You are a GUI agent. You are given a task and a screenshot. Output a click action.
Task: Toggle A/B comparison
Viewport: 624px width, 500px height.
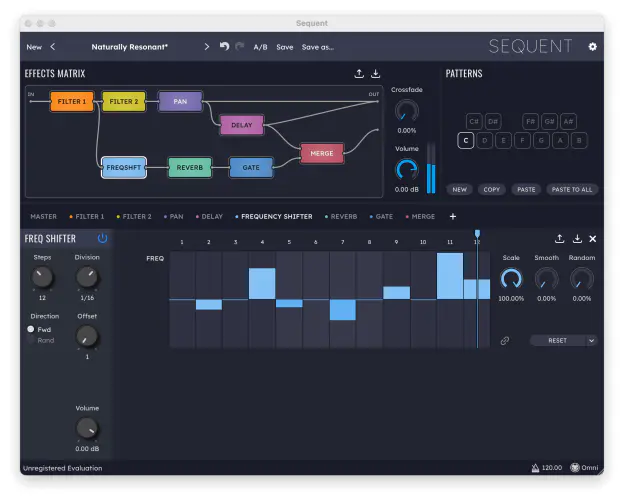[x=260, y=47]
